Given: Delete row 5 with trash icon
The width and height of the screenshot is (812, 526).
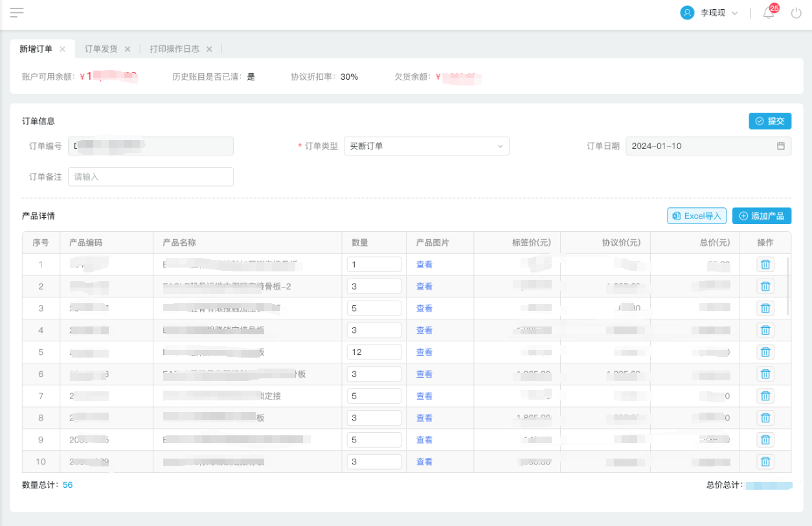Looking at the screenshot, I should [x=765, y=352].
